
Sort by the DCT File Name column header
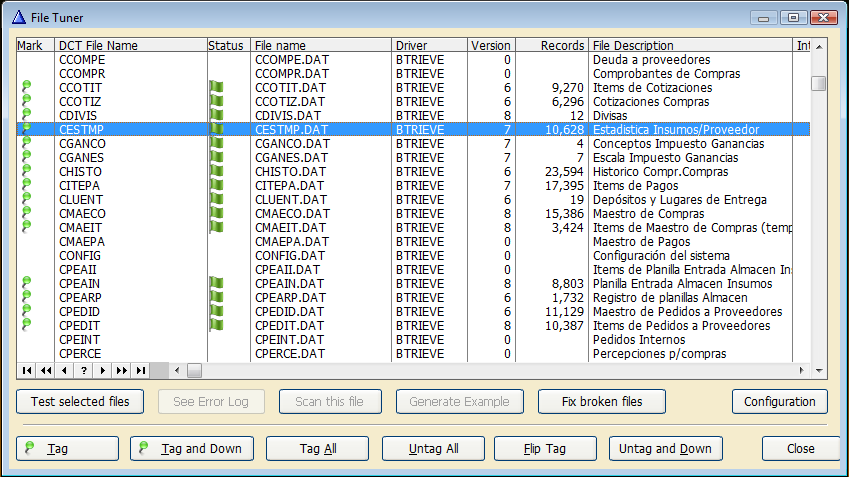(x=131, y=45)
